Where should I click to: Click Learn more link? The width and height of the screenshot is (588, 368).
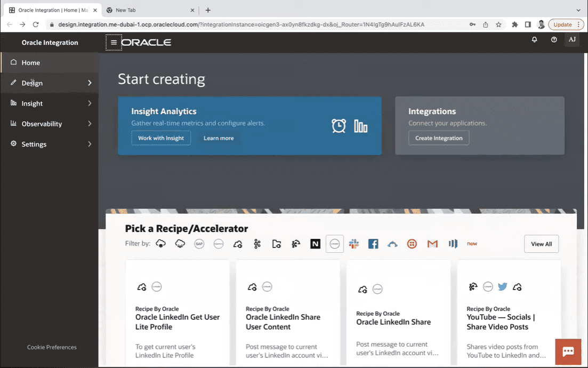point(219,138)
